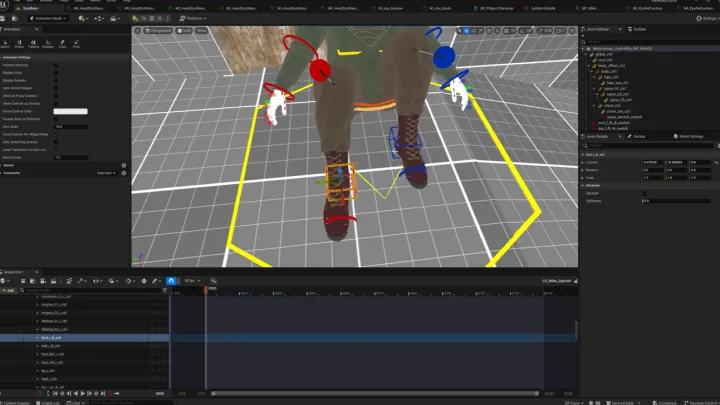Image resolution: width=720 pixels, height=405 pixels.
Task: Click the Lit view mode button
Action: [184, 31]
